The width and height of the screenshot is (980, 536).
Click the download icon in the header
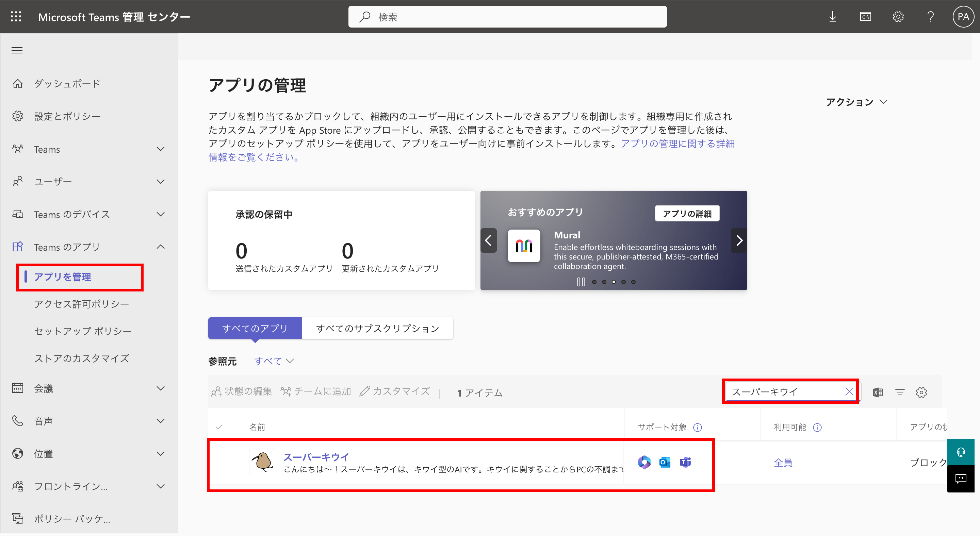[x=832, y=17]
